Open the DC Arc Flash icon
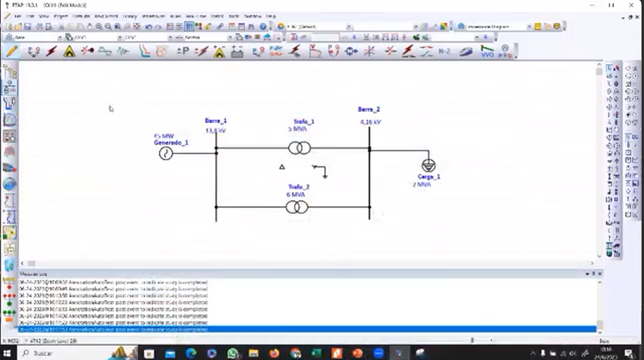The height and width of the screenshot is (360, 644). (x=219, y=51)
